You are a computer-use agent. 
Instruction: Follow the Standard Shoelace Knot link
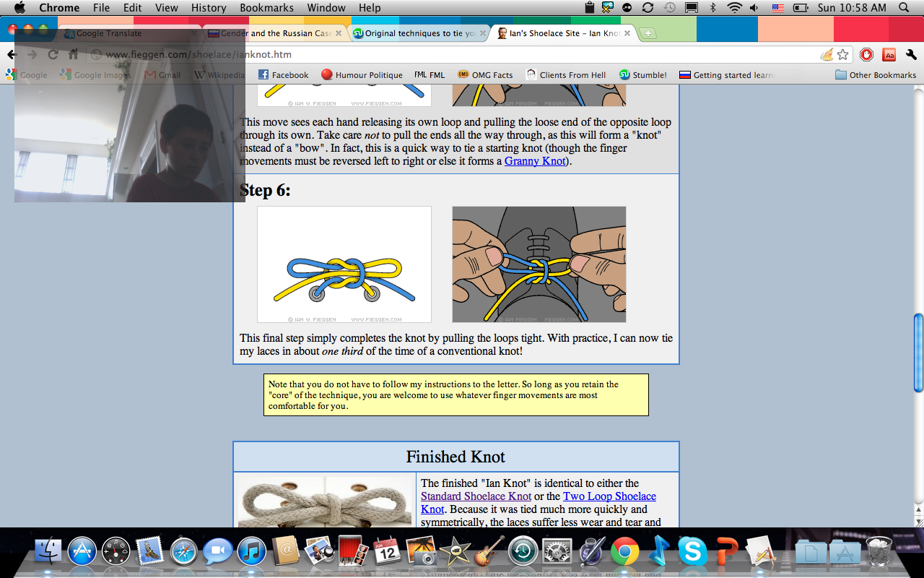476,496
